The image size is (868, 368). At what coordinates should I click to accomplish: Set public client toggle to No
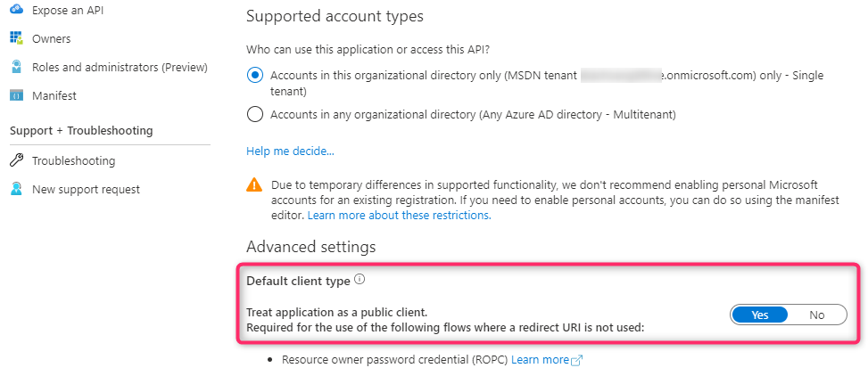tap(817, 315)
